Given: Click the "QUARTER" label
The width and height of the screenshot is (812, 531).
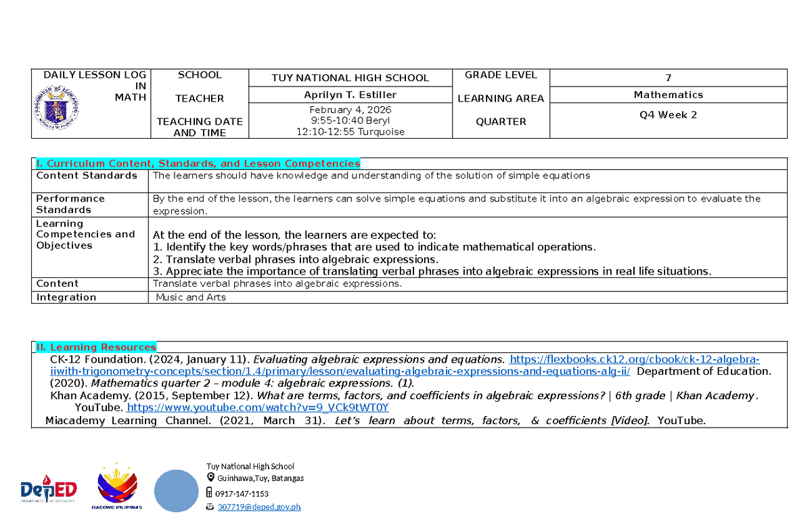Looking at the screenshot, I should pyautogui.click(x=501, y=122).
